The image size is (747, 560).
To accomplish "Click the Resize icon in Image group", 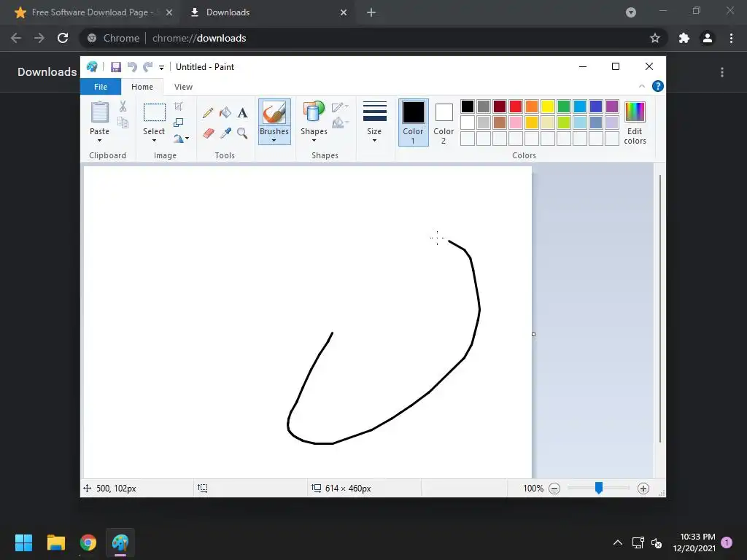I will pos(178,122).
